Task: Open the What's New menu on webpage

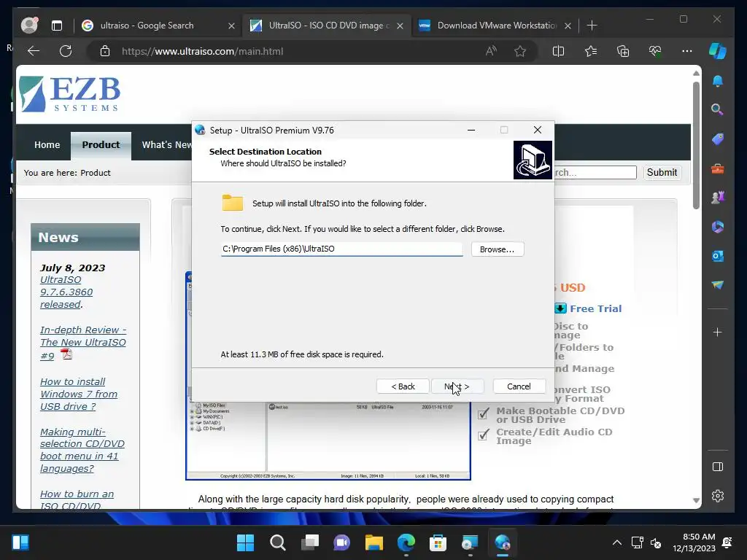Action: point(166,145)
